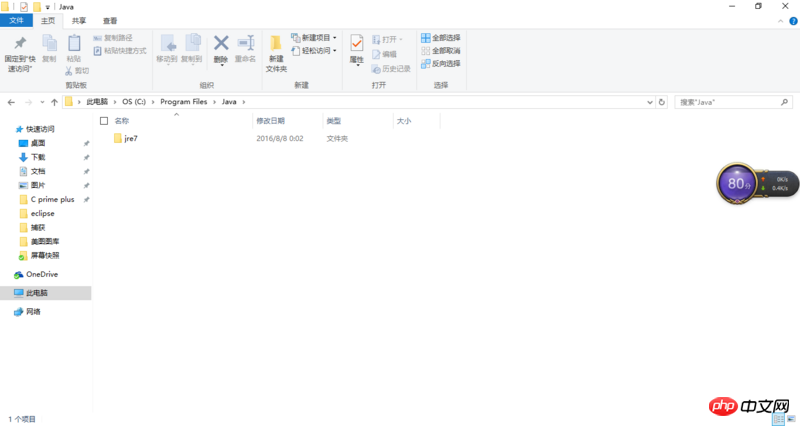
Task: Click Select none in ribbon
Action: 441,51
